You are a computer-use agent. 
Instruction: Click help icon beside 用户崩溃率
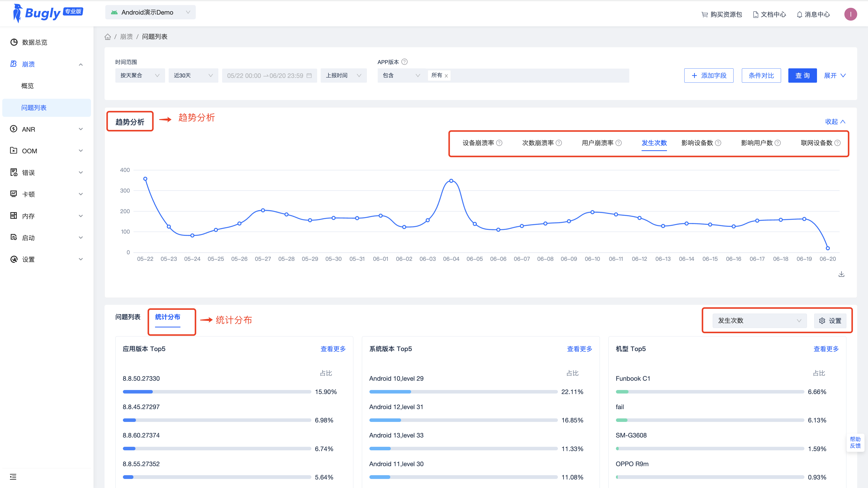tap(619, 143)
